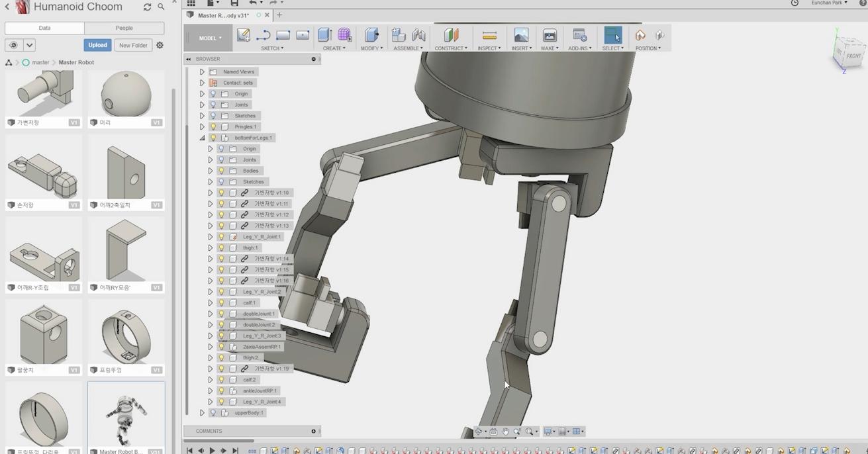This screenshot has width=868, height=454.
Task: Jump to the timeline's end
Action: point(235,451)
